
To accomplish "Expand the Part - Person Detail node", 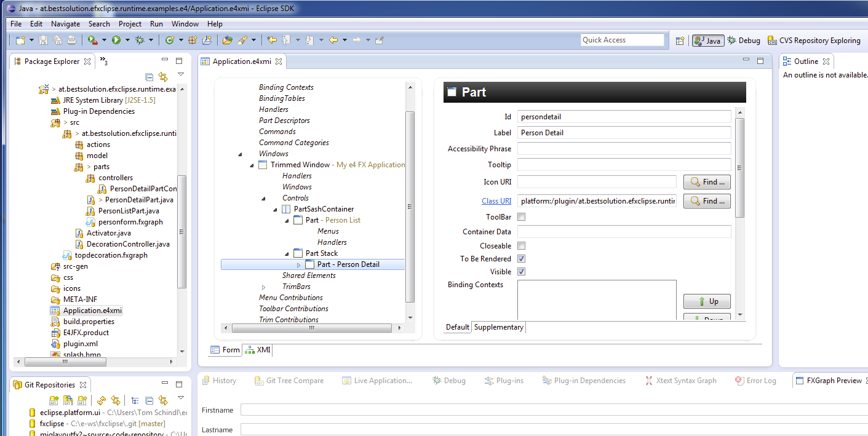I will point(299,264).
